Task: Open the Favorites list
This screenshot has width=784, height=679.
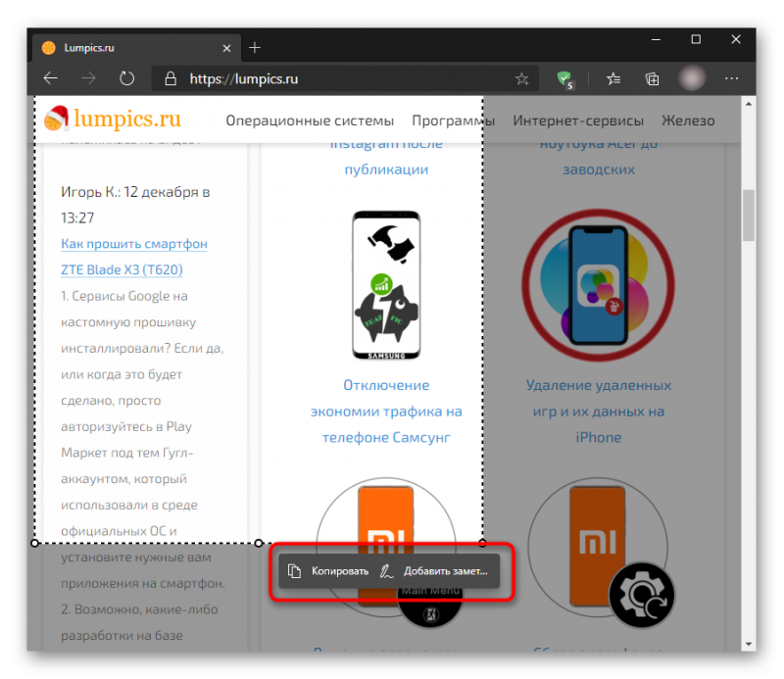Action: tap(613, 78)
